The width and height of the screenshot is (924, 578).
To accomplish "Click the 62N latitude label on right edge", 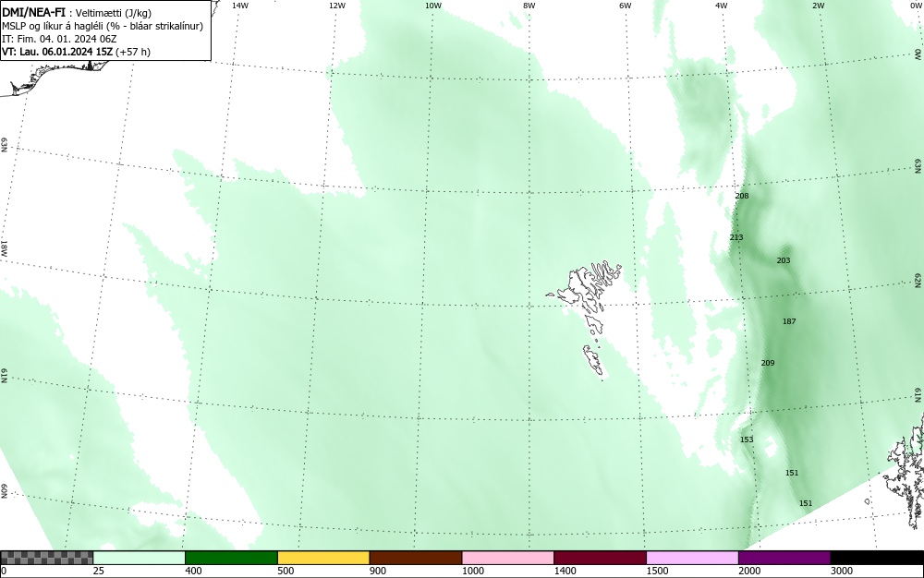I will (x=918, y=280).
